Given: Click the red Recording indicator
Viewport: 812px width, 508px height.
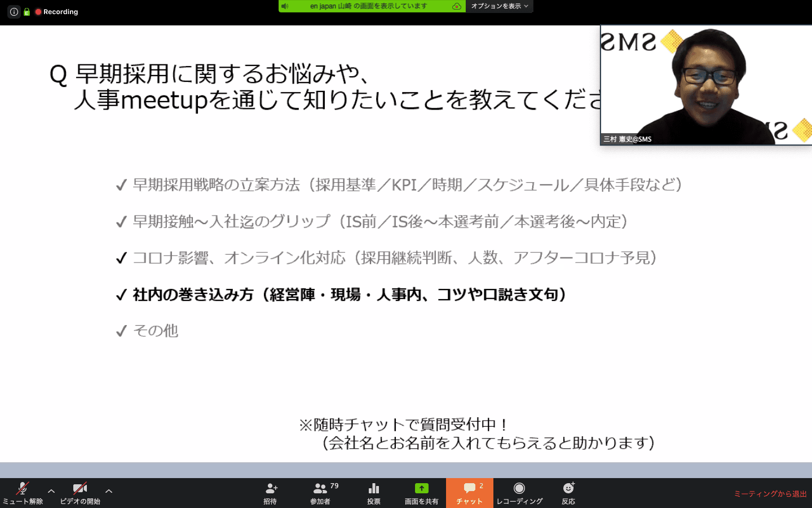Looking at the screenshot, I should pos(56,12).
